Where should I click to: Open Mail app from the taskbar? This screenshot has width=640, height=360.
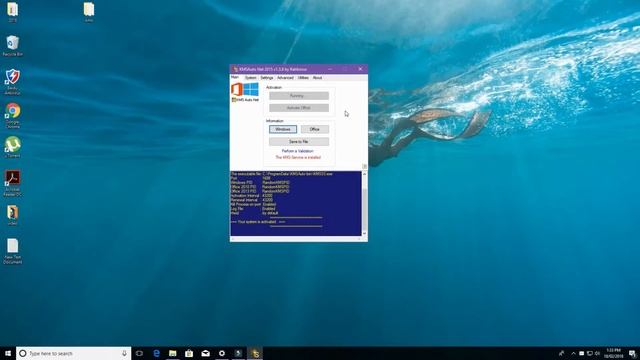tap(205, 353)
